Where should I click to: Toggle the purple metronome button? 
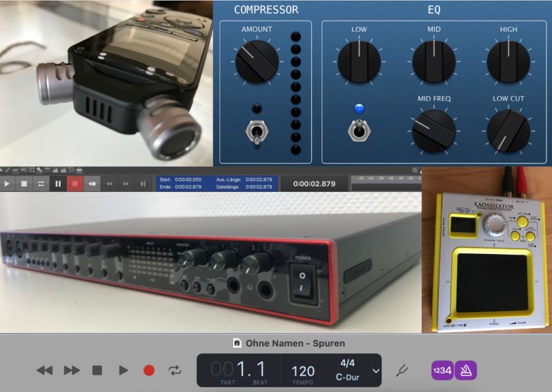[x=466, y=371]
